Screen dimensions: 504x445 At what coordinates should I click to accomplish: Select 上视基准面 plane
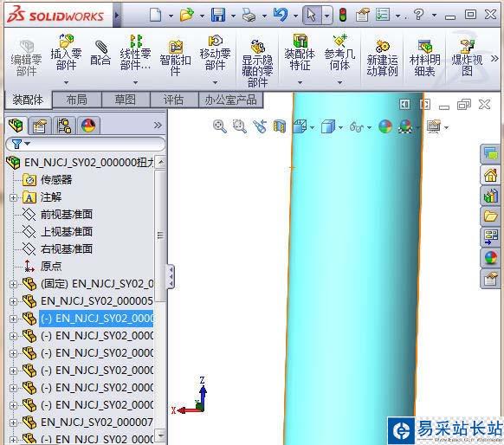57,232
